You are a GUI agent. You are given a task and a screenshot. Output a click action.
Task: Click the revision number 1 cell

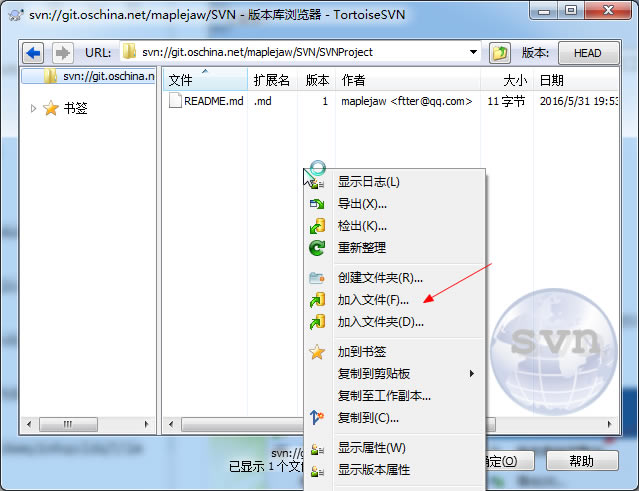325,101
